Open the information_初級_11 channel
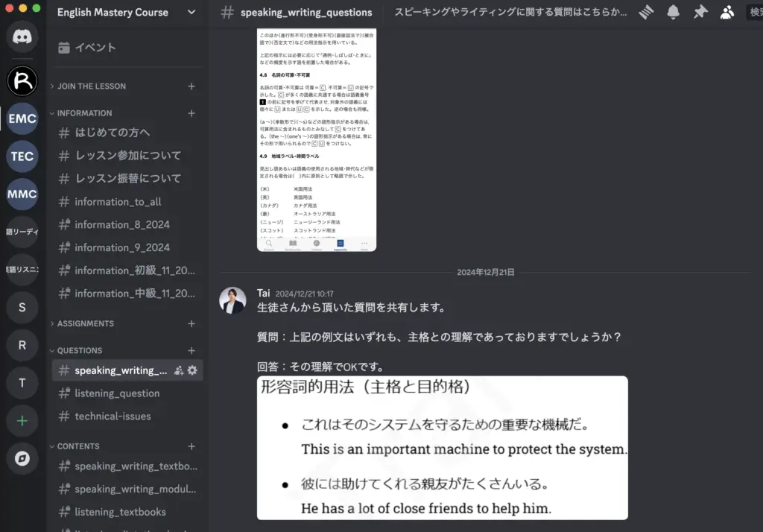This screenshot has height=532, width=763. pyautogui.click(x=127, y=270)
